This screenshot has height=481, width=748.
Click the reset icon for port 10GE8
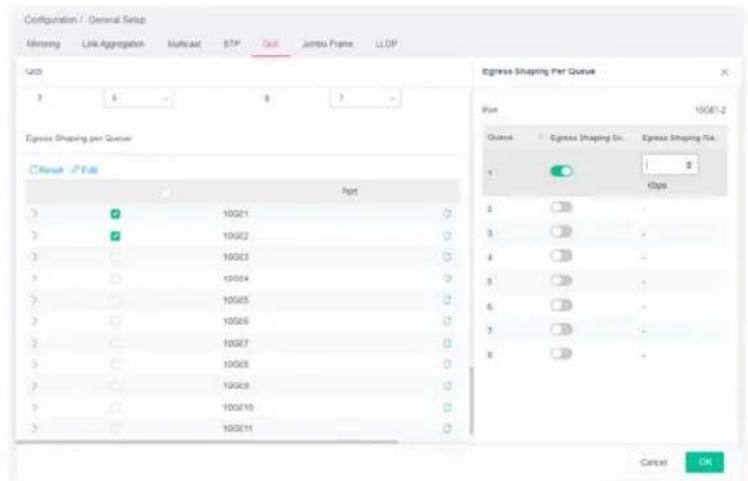tap(447, 365)
